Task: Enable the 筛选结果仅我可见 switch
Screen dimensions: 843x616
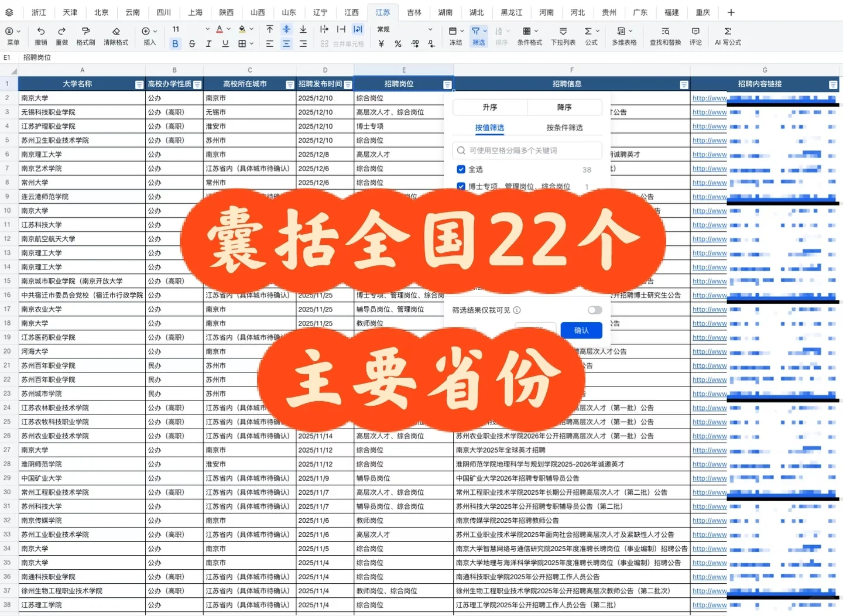Action: tap(594, 310)
